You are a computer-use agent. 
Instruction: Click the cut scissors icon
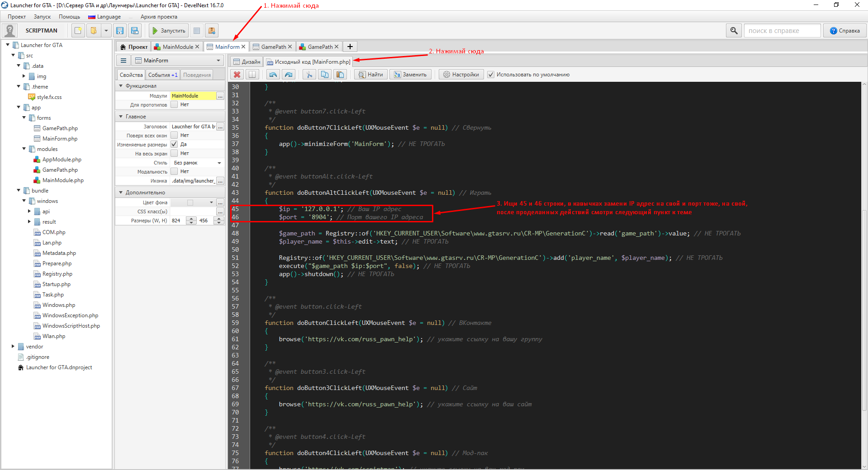(x=309, y=75)
